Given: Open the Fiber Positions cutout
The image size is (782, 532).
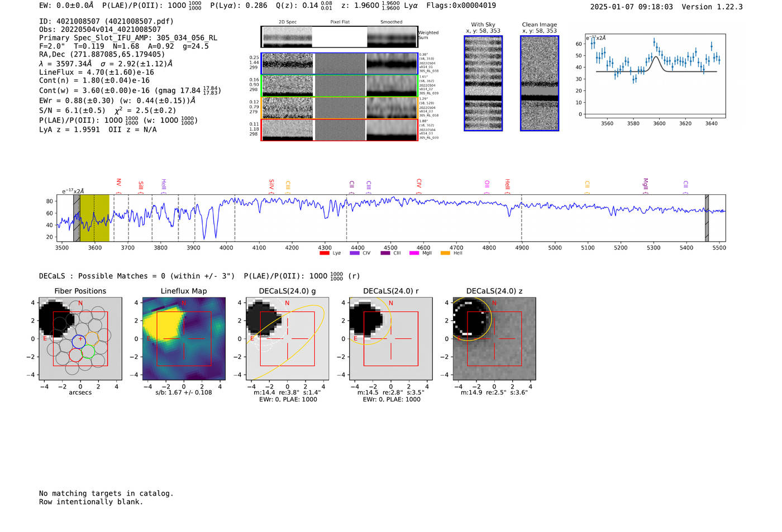Looking at the screenshot, I should coord(80,339).
